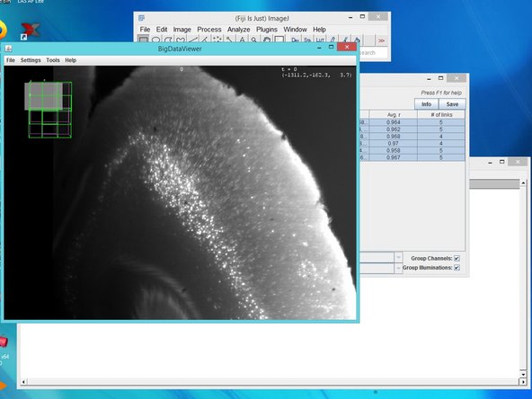The image size is (532, 399).
Task: Click the BigDataViewer window title icon
Action: point(8,49)
